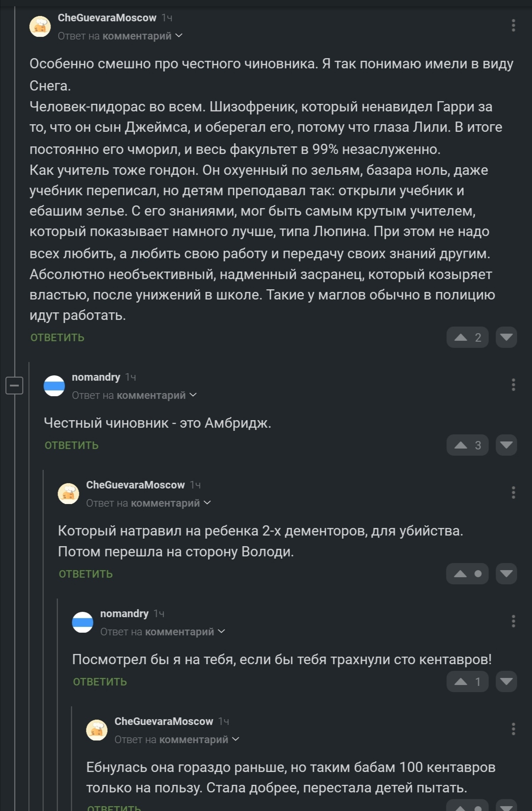The image size is (532, 811).
Task: Collapse the nomandry comment thread branch
Action: tap(14, 385)
